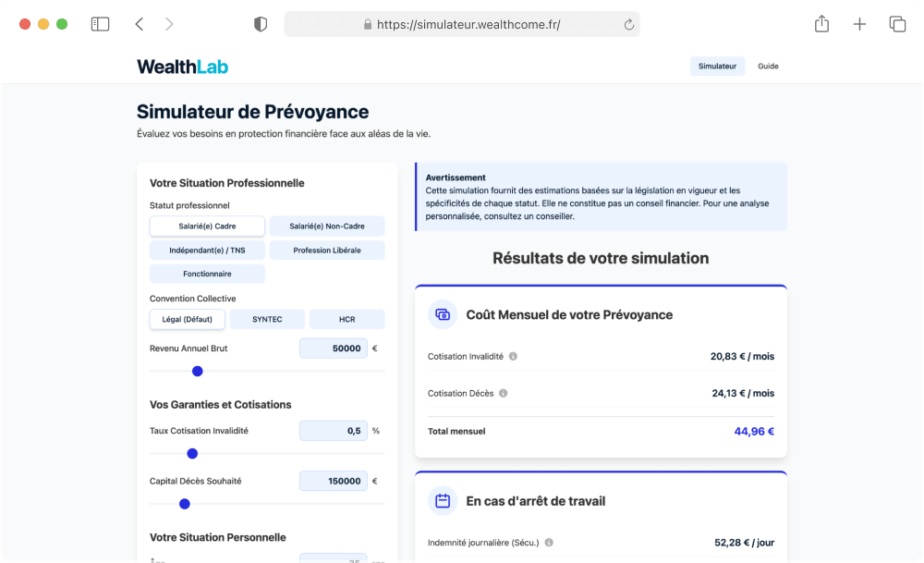Image resolution: width=924 pixels, height=563 pixels.
Task: Click the calendar icon beside En cas d'arrêt de travail
Action: pyautogui.click(x=443, y=500)
